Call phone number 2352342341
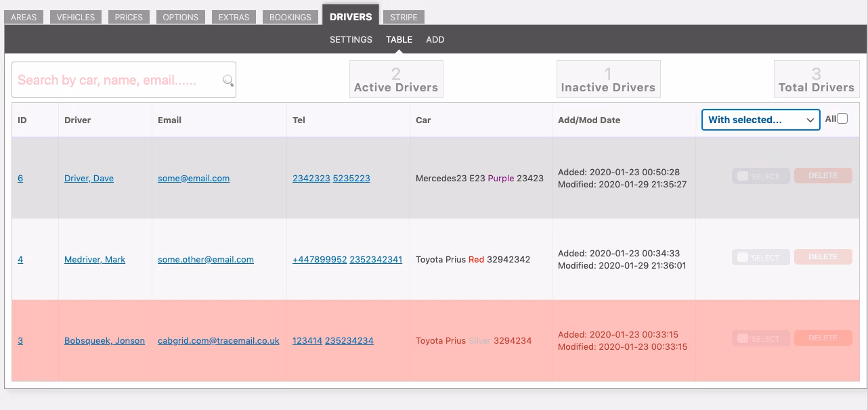 click(x=376, y=259)
